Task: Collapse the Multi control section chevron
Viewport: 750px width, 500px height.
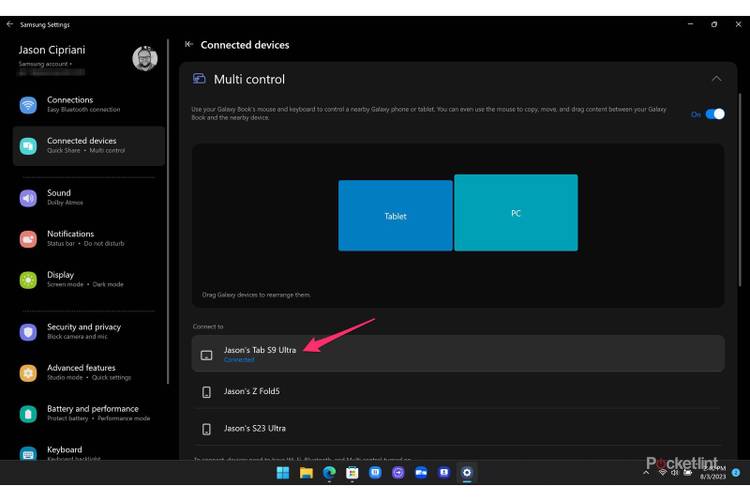Action: click(716, 78)
